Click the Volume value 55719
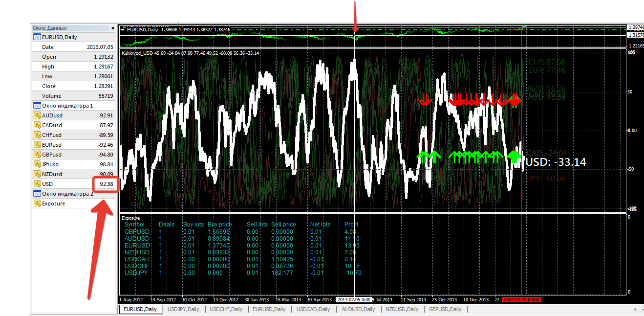 (106, 96)
